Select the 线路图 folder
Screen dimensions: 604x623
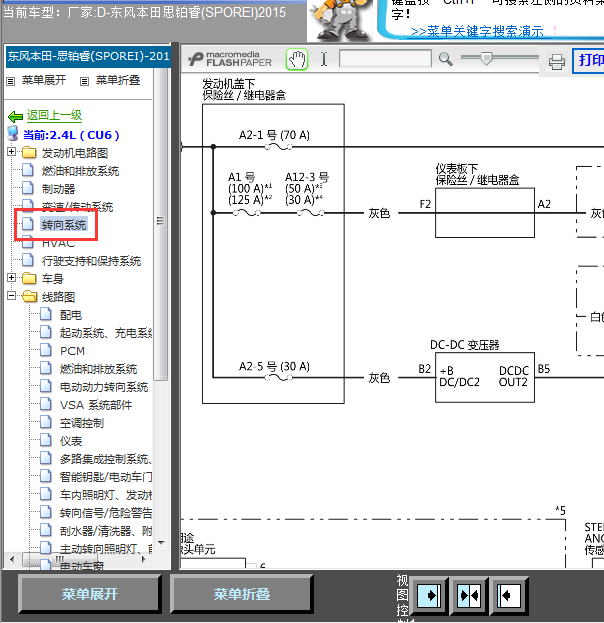tap(58, 297)
